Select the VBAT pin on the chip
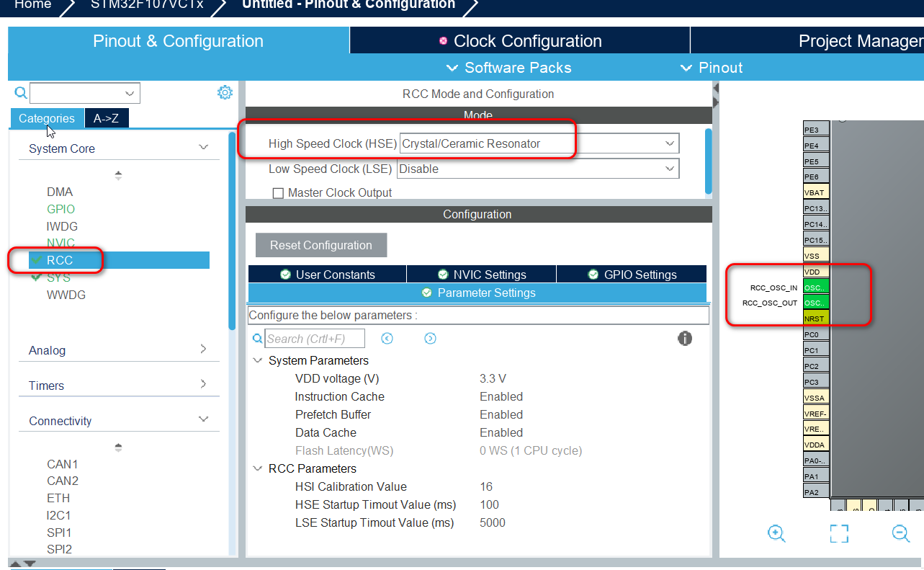The width and height of the screenshot is (924, 570). 816,192
